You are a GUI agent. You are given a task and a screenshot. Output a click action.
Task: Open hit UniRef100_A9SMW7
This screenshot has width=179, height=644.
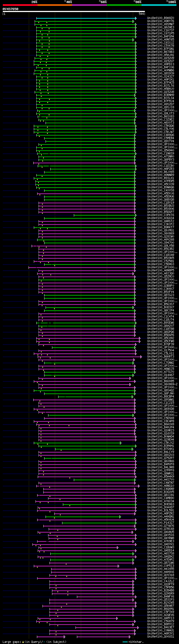(161, 24)
